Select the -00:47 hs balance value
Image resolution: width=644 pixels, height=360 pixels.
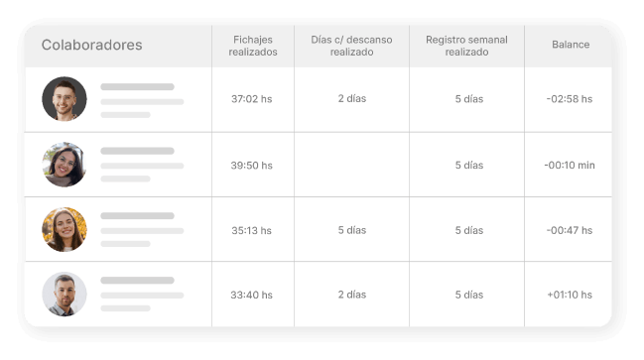(x=570, y=230)
